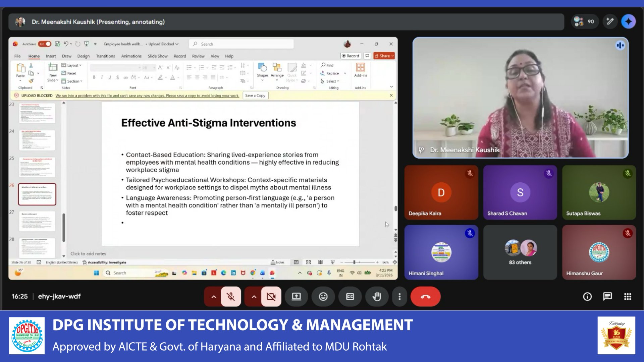Open the activities grid icon
This screenshot has height=362, width=644.
pyautogui.click(x=628, y=297)
